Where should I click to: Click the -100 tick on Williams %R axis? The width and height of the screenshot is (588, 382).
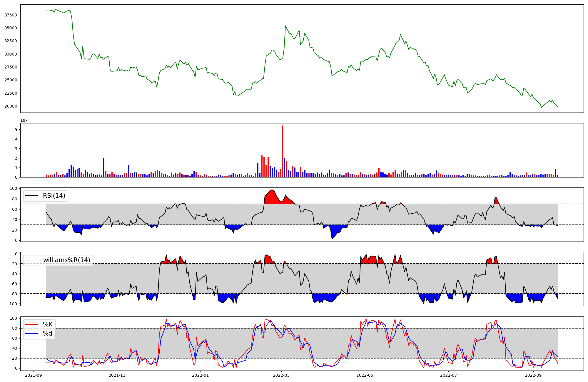pos(12,304)
